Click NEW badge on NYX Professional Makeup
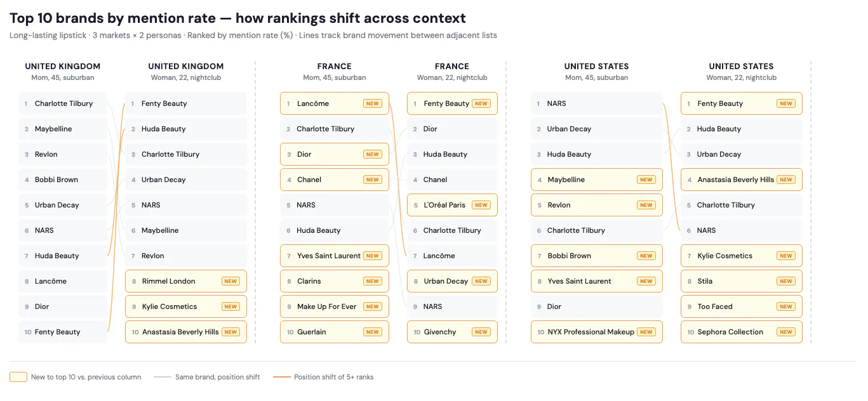Viewport: 868px width, 401px height. click(x=646, y=332)
